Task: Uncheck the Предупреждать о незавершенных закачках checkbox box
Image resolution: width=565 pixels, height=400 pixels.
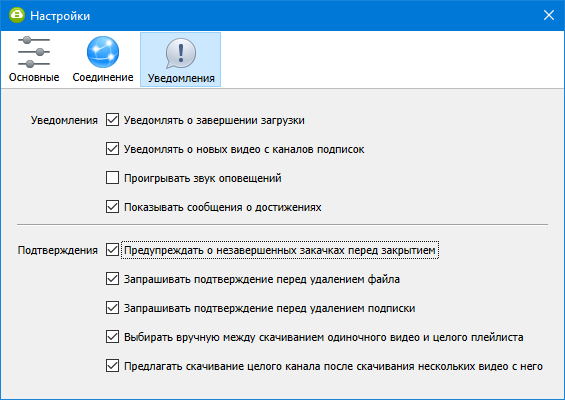Action: [112, 249]
